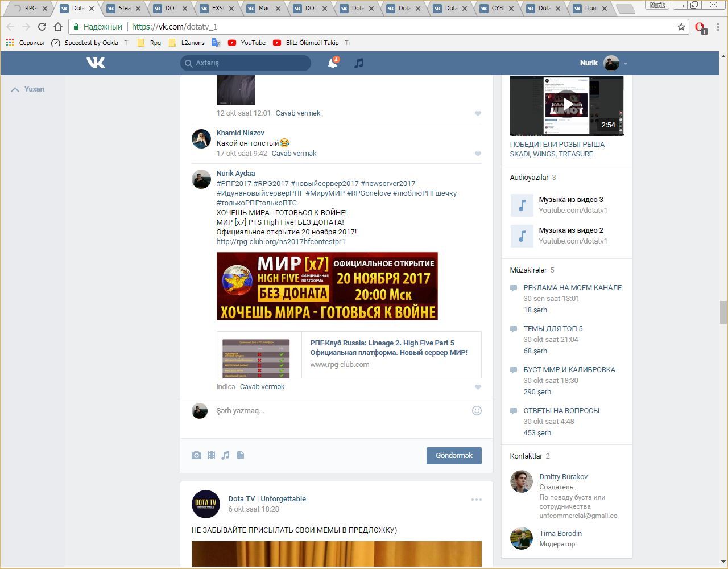Grab the page vertical scrollbar thumb

point(723,312)
